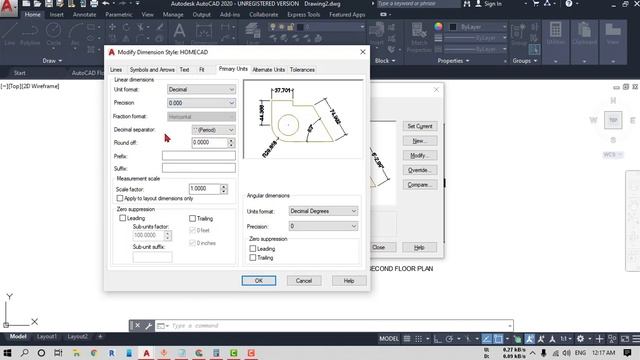640x360 pixels.
Task: Click the Save icon in quick access toolbar
Action: [x=49, y=4]
